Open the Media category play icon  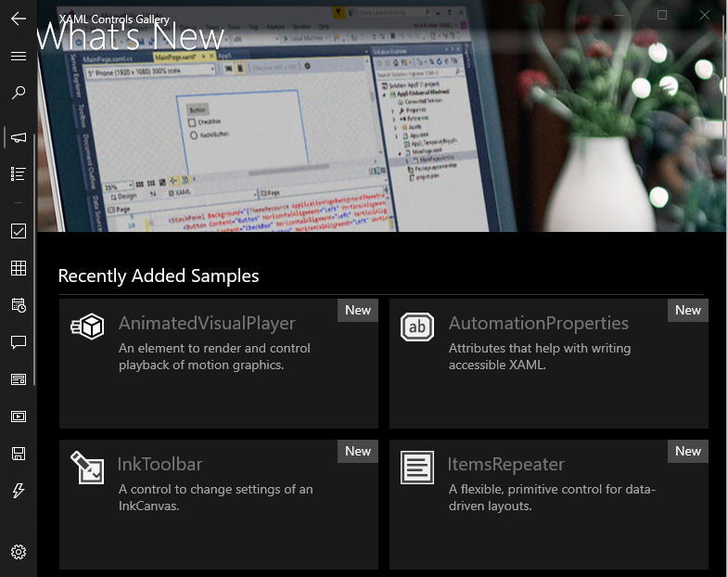point(19,417)
